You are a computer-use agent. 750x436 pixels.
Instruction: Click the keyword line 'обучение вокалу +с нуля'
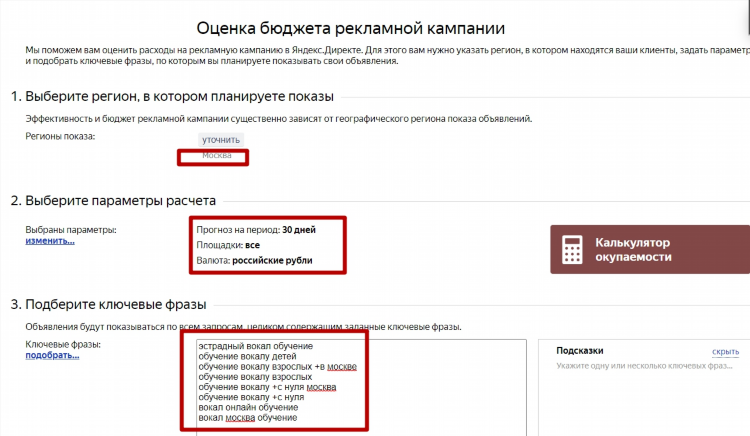[251, 397]
